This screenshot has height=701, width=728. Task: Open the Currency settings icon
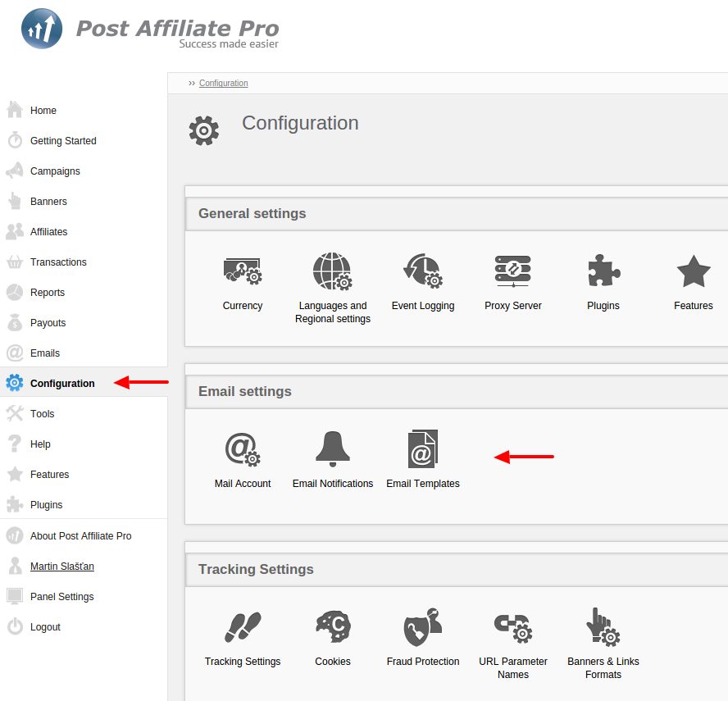pyautogui.click(x=243, y=271)
